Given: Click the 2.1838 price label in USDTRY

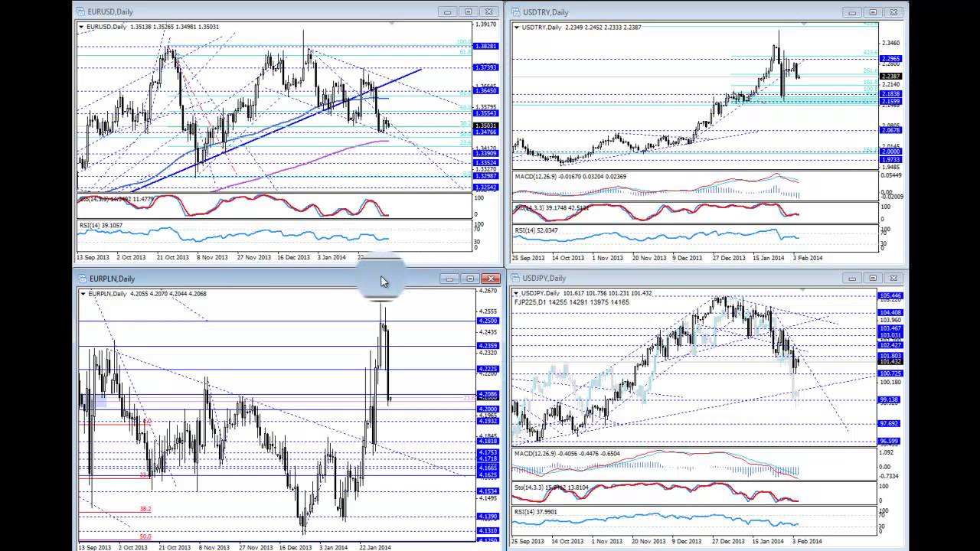Looking at the screenshot, I should (x=891, y=93).
